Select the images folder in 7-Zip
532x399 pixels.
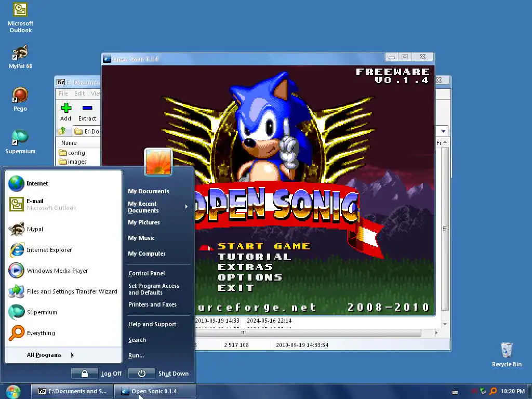point(73,162)
